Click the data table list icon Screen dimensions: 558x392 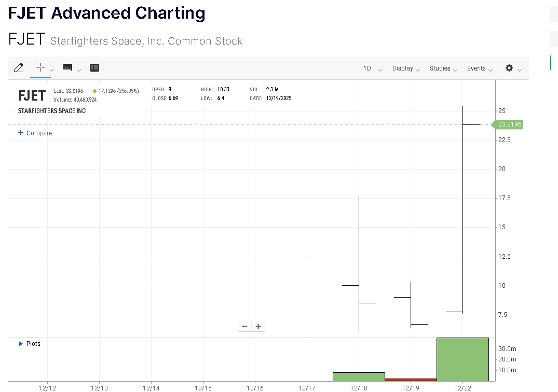94,68
